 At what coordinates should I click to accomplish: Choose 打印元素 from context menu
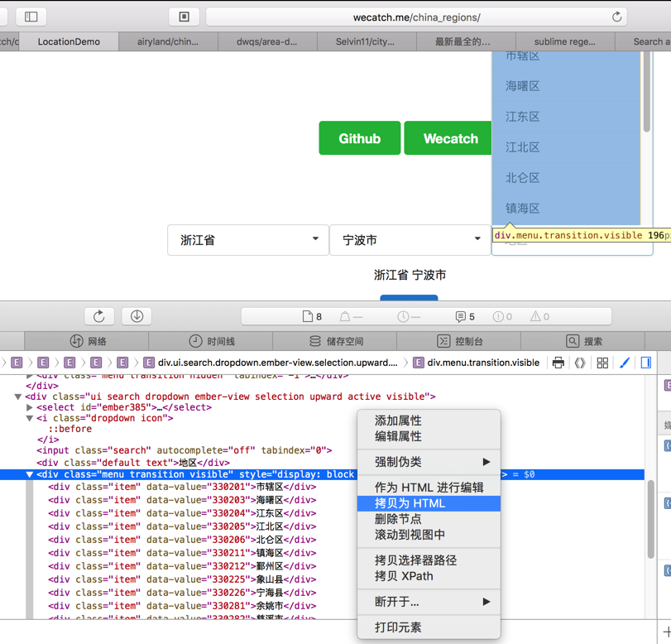(429, 627)
